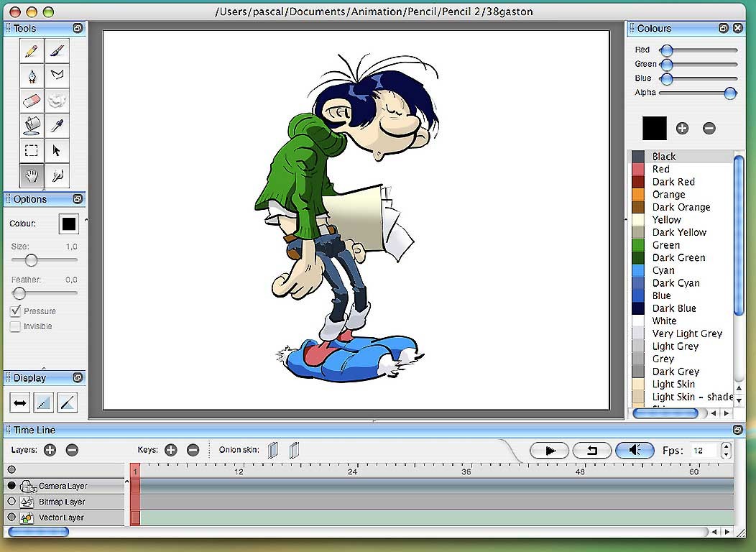Toggle the Pressure checkbox
Viewport: 756px width, 552px height.
tap(15, 311)
